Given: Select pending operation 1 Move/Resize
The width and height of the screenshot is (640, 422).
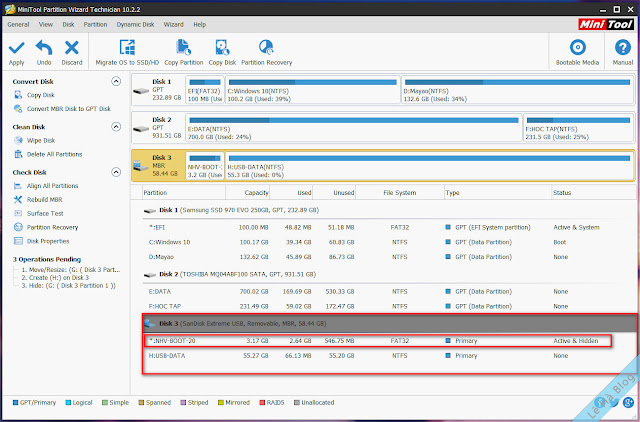Looking at the screenshot, I should click(x=71, y=270).
